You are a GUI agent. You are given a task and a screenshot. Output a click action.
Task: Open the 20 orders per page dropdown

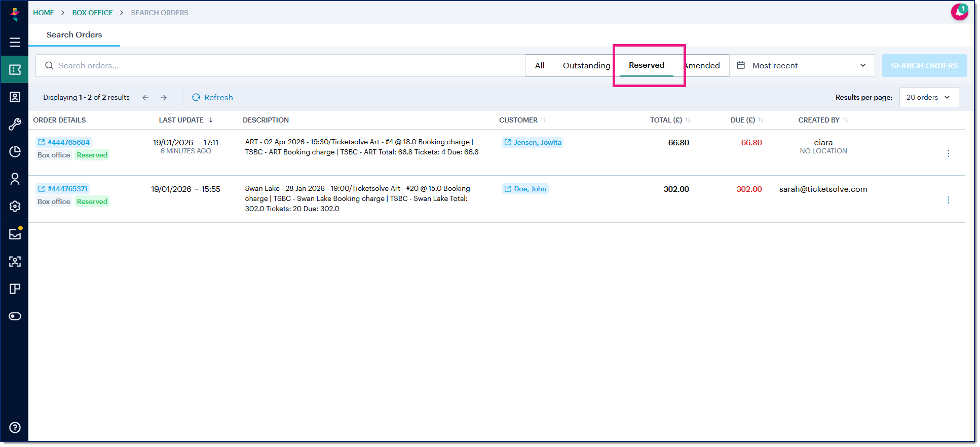tap(929, 97)
